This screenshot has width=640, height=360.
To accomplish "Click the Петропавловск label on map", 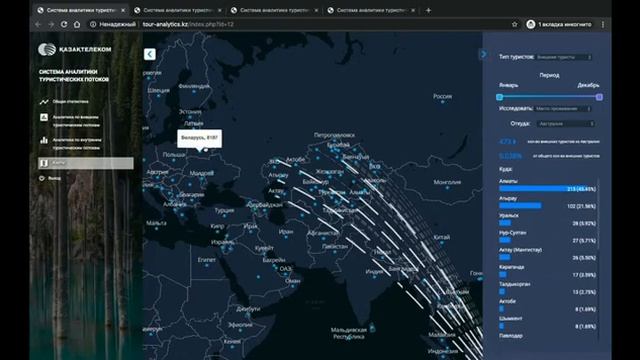I will [x=334, y=135].
